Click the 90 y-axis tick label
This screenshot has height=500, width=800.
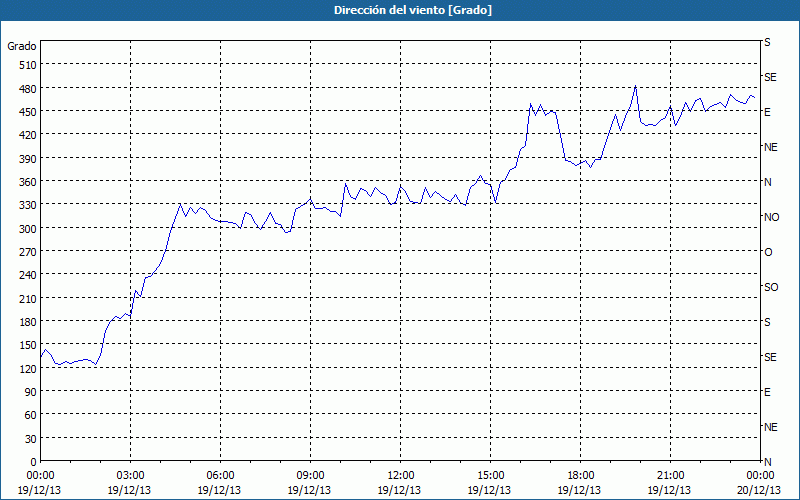(x=31, y=392)
